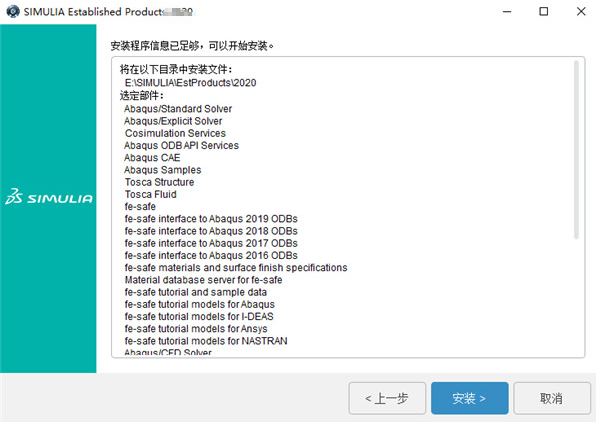
Task: Click the vertical scrollbar in component list
Action: click(576, 149)
